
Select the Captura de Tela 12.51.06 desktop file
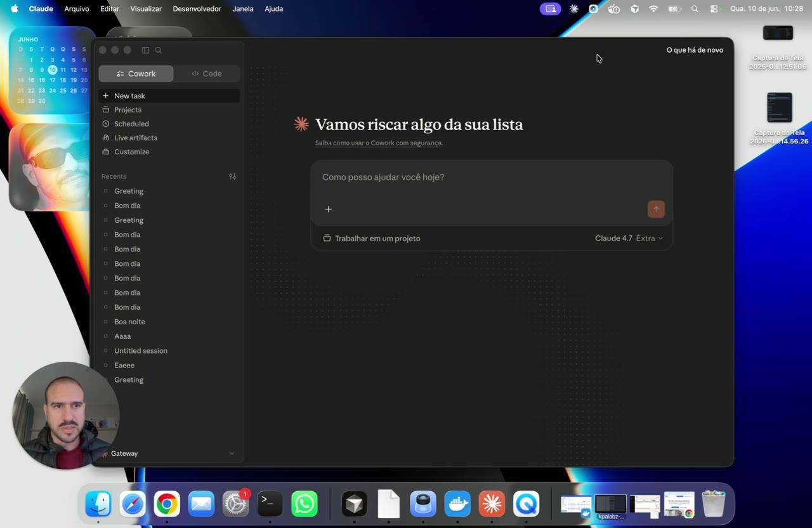click(x=778, y=48)
